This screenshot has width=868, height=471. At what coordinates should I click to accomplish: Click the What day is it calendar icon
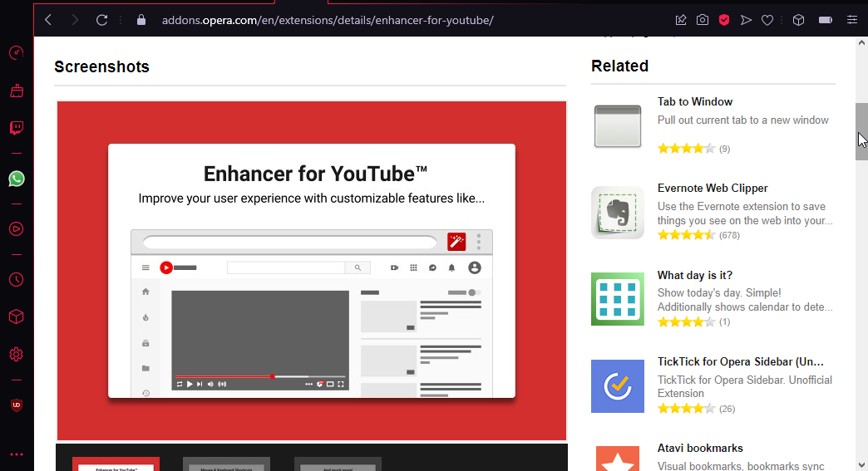(618, 299)
